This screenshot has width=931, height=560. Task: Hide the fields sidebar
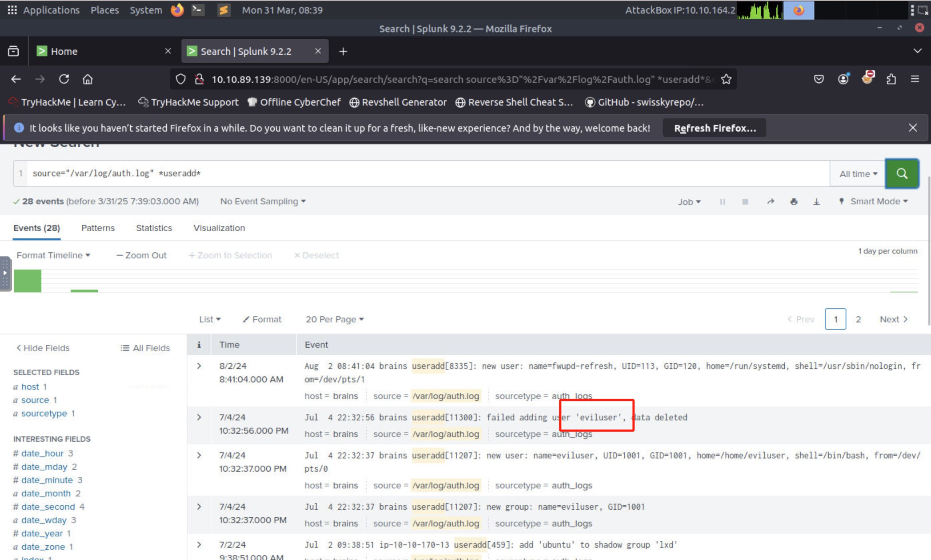pos(43,348)
